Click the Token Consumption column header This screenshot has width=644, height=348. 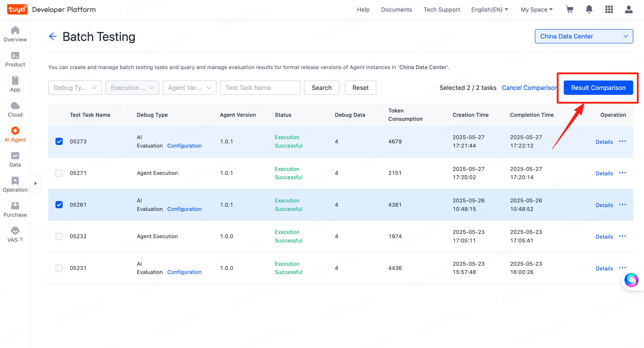pyautogui.click(x=405, y=115)
